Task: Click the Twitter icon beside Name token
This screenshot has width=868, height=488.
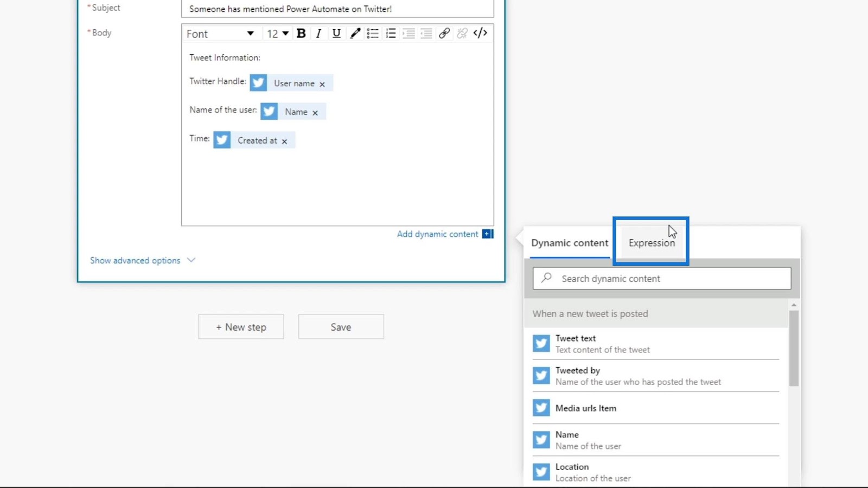Action: [x=269, y=112]
